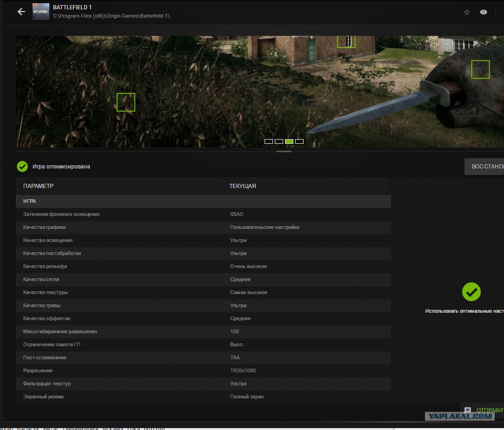Toggle game visibility with the eye icon

(484, 12)
